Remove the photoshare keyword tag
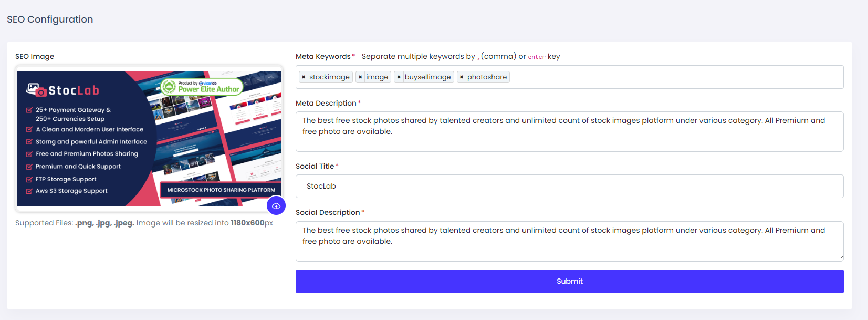Image resolution: width=868 pixels, height=320 pixels. pyautogui.click(x=462, y=77)
